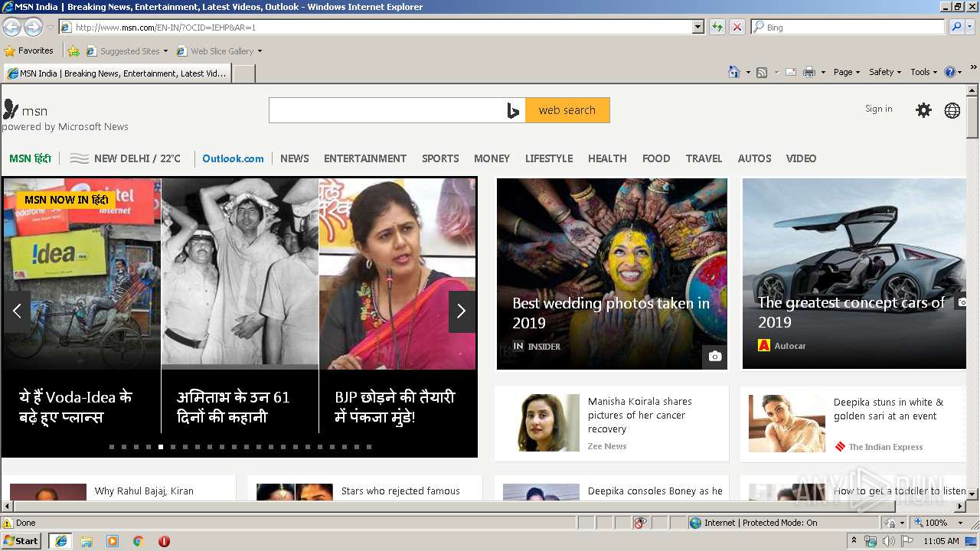Open IE Home icon in command bar

[x=734, y=72]
